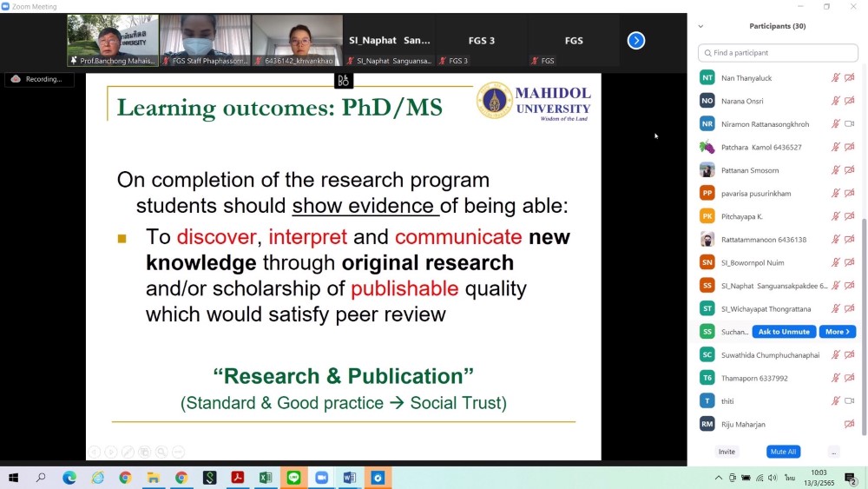Open Excel from the taskbar
The height and width of the screenshot is (489, 868).
266,478
